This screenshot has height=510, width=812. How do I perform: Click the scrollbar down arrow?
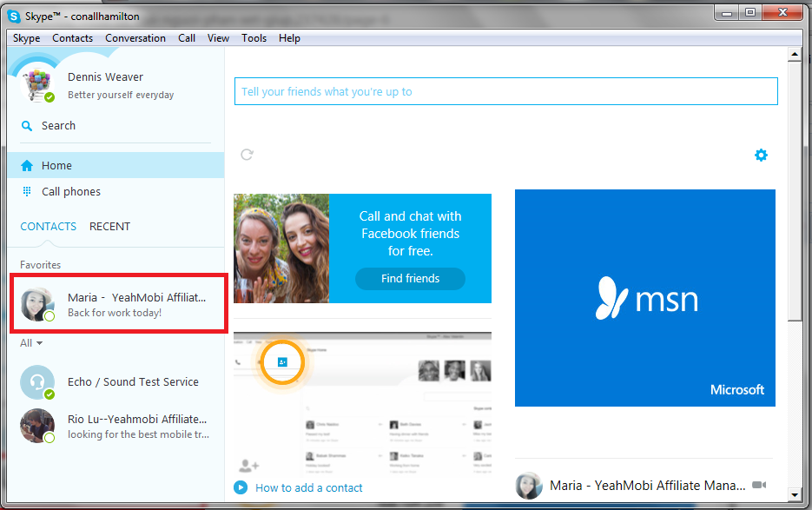795,494
